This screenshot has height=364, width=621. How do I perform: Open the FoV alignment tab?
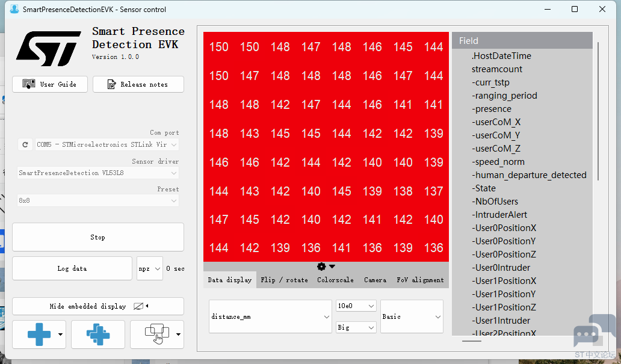click(419, 280)
